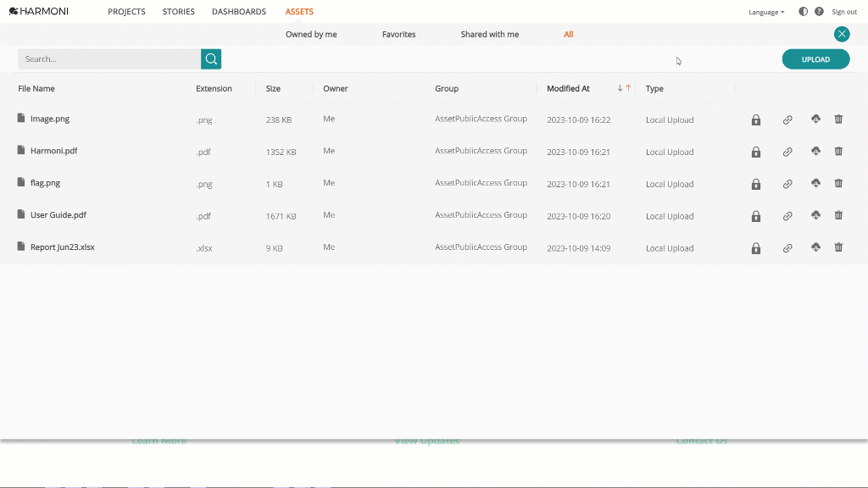868x488 pixels.
Task: Delete Report Jun23.xlsx with trash icon
Action: 838,247
